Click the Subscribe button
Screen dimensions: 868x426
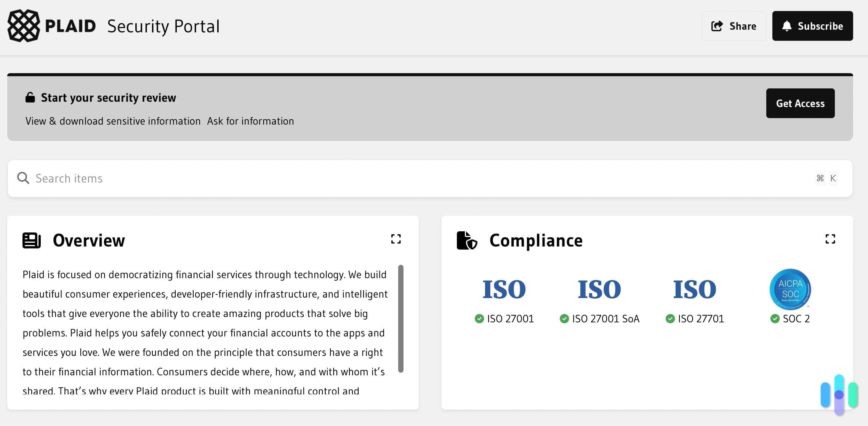click(813, 26)
